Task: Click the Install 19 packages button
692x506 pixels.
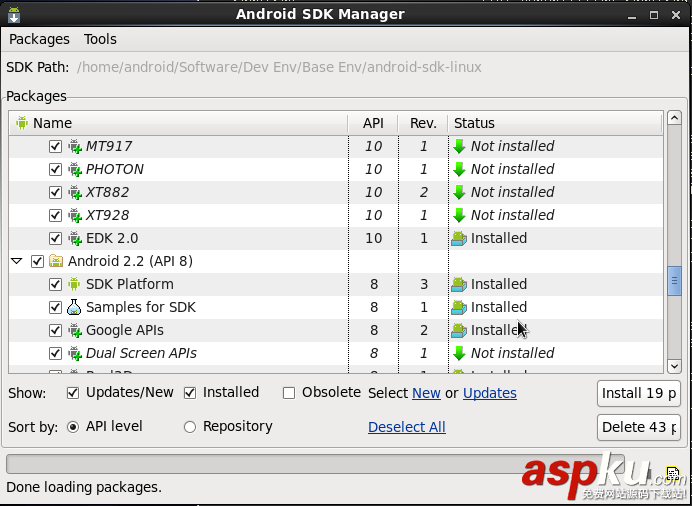Action: point(639,393)
